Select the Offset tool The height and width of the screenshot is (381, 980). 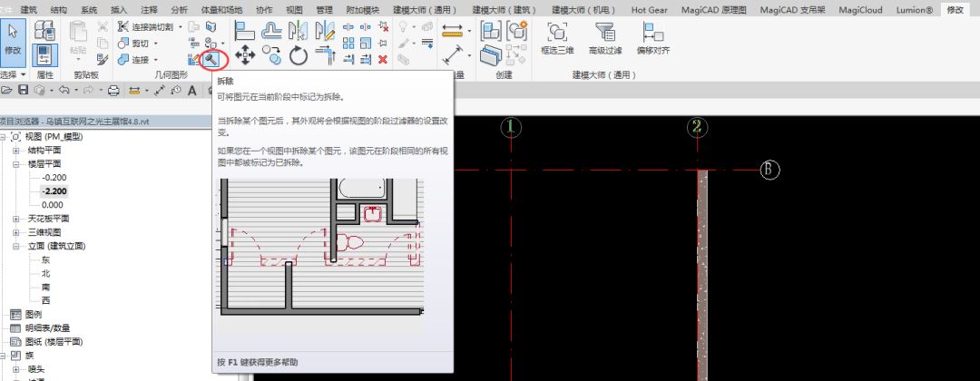[x=271, y=31]
